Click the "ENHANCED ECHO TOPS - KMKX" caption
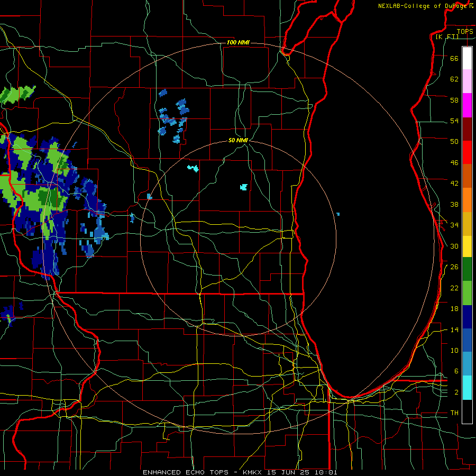Viewport: 476px width, 476px height. 203,472
